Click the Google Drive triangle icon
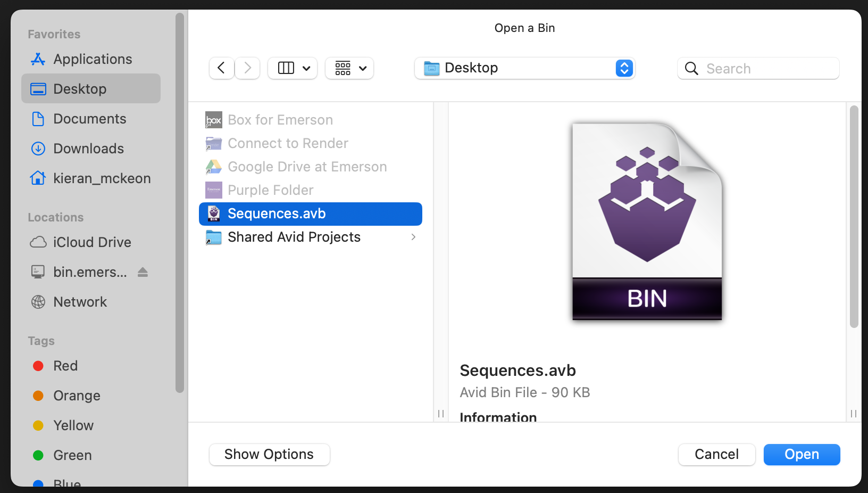 click(214, 167)
